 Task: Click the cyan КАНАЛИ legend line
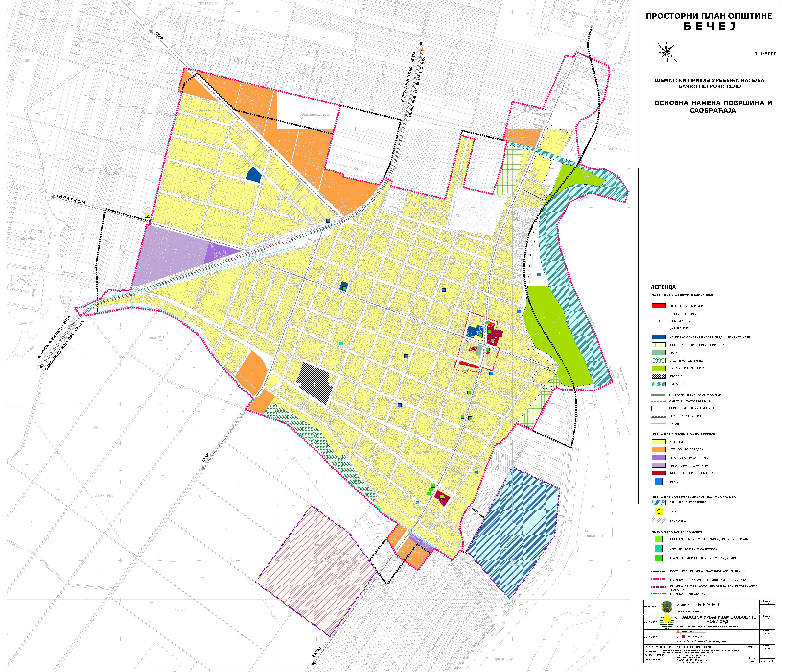[x=658, y=424]
